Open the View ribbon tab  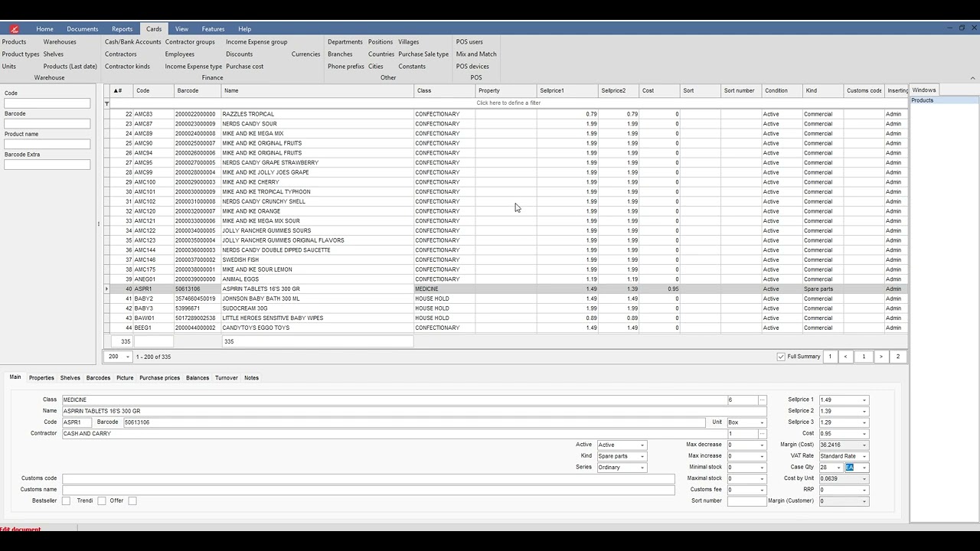tap(181, 29)
